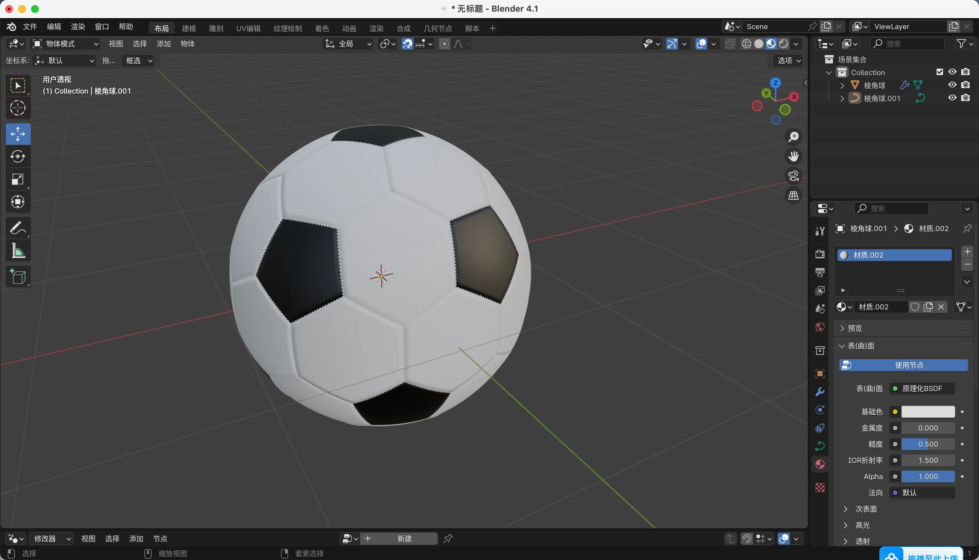The width and height of the screenshot is (979, 560).
Task: Open the 渲染 menu in top bar
Action: click(78, 27)
